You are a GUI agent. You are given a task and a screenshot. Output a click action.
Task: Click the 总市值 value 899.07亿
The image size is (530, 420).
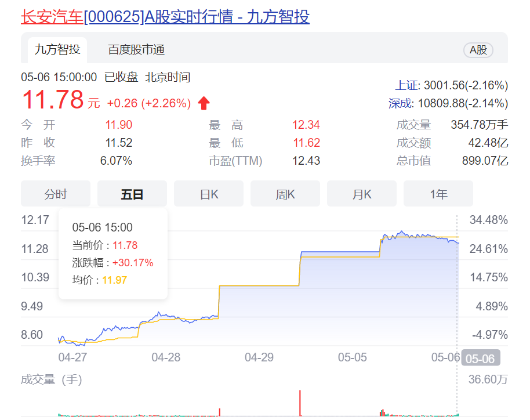(x=485, y=161)
